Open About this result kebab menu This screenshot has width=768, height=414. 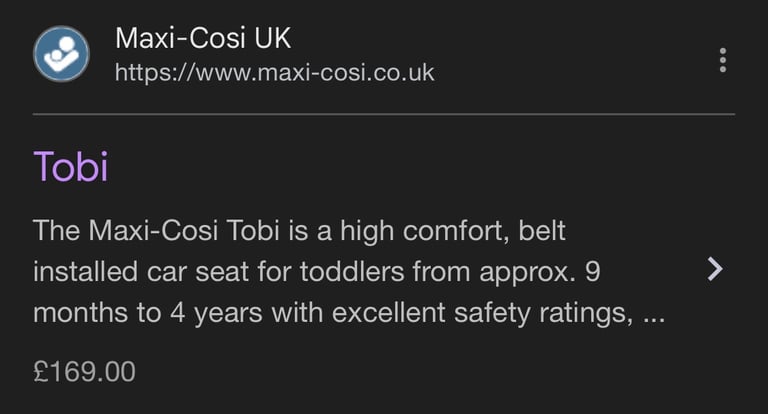click(722, 60)
